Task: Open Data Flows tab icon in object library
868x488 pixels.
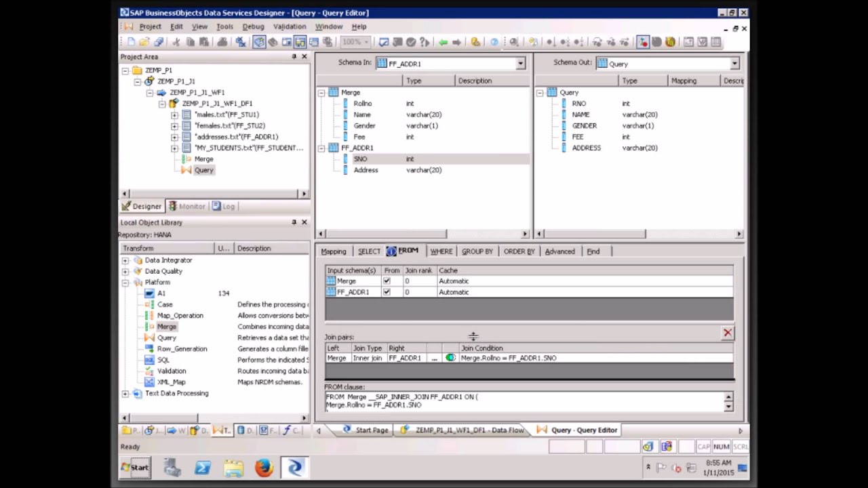Action: [195, 430]
